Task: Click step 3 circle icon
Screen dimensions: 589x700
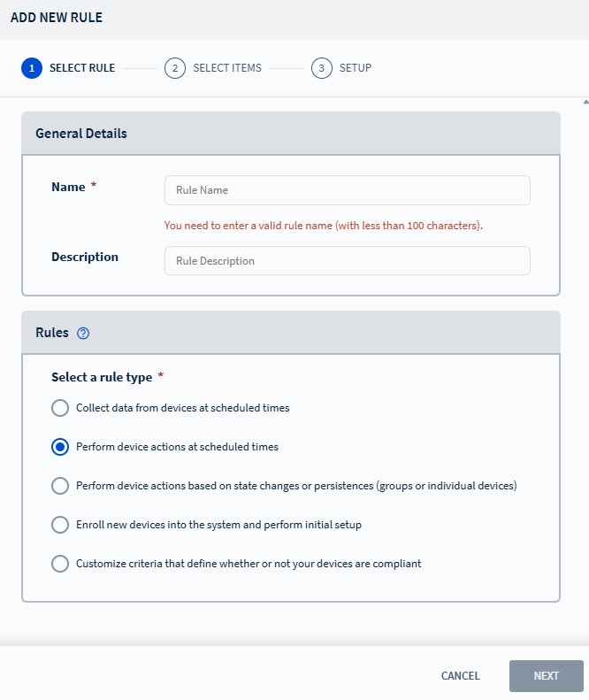Action: point(321,68)
